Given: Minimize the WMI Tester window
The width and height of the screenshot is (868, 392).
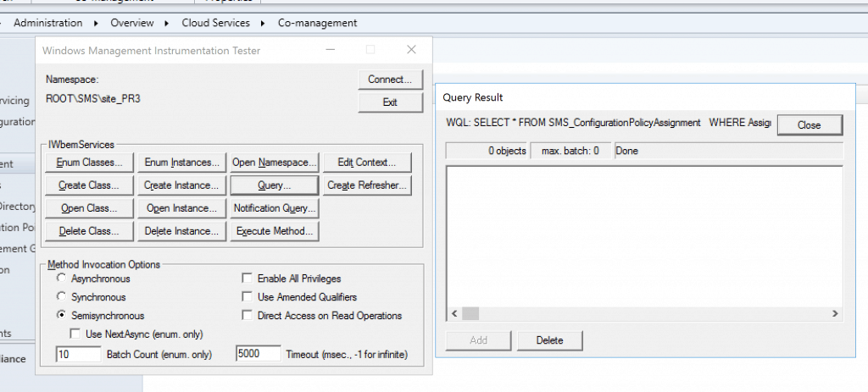Looking at the screenshot, I should coord(331,50).
